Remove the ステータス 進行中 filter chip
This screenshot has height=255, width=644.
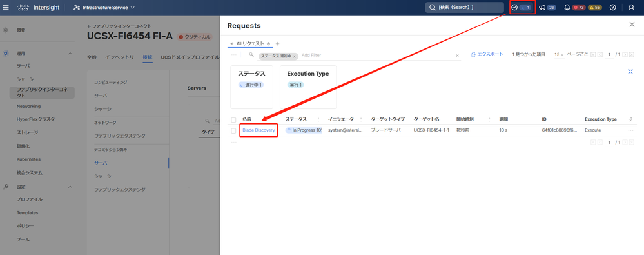(295, 56)
